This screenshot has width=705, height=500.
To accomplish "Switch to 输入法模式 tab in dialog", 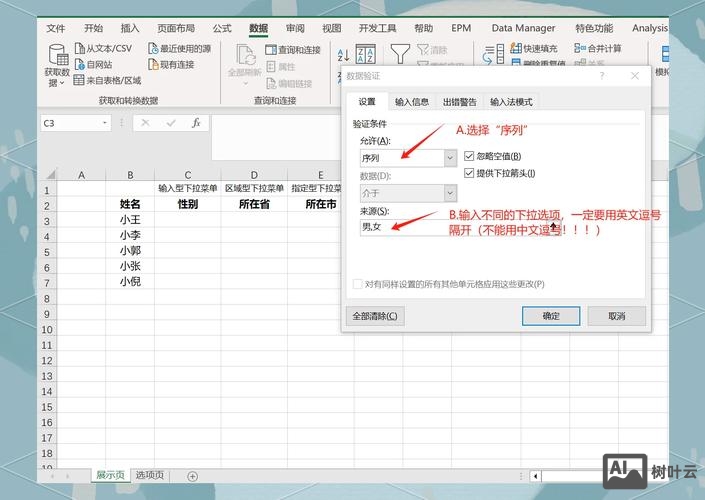I will (511, 102).
